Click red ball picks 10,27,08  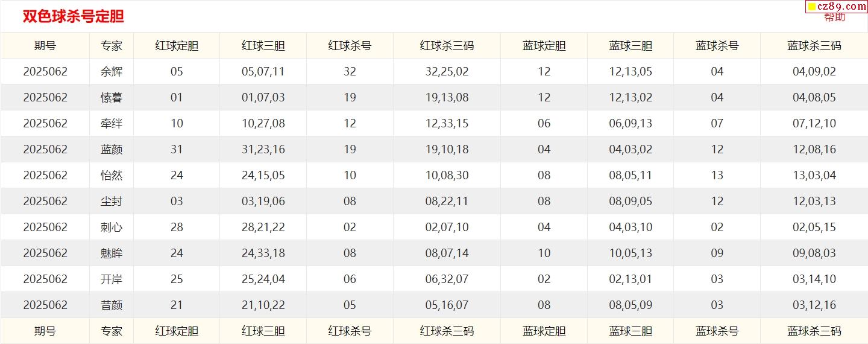click(x=263, y=124)
